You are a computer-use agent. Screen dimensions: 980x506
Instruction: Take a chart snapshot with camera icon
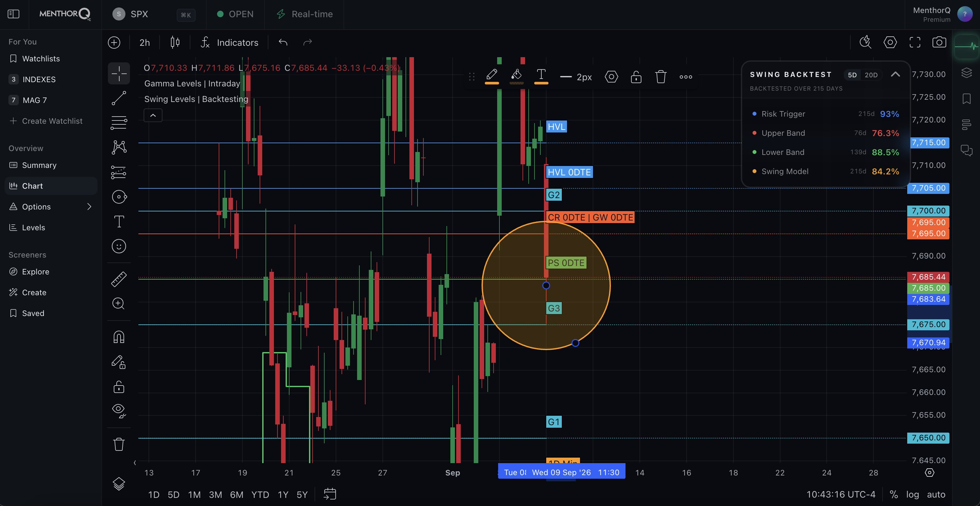(939, 42)
